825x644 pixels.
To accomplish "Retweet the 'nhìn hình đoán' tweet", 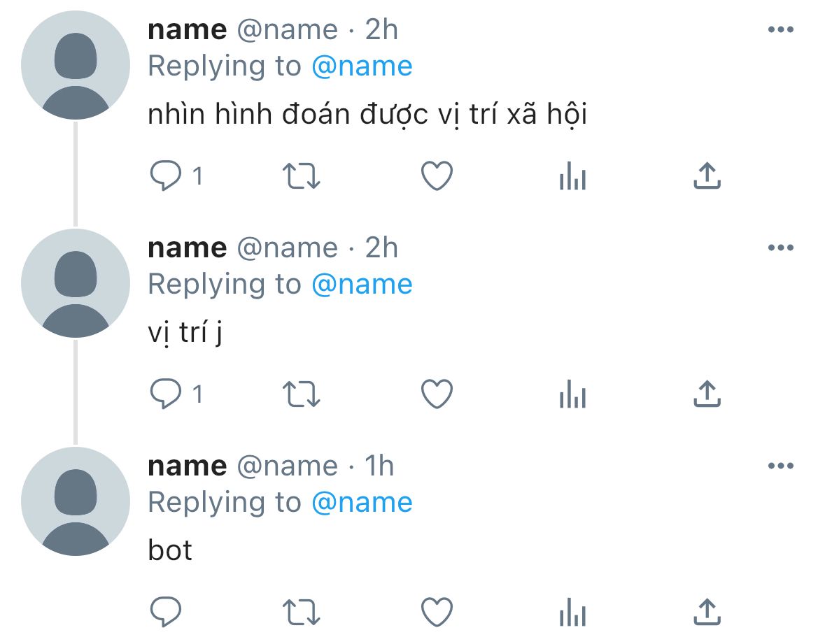I will [302, 176].
